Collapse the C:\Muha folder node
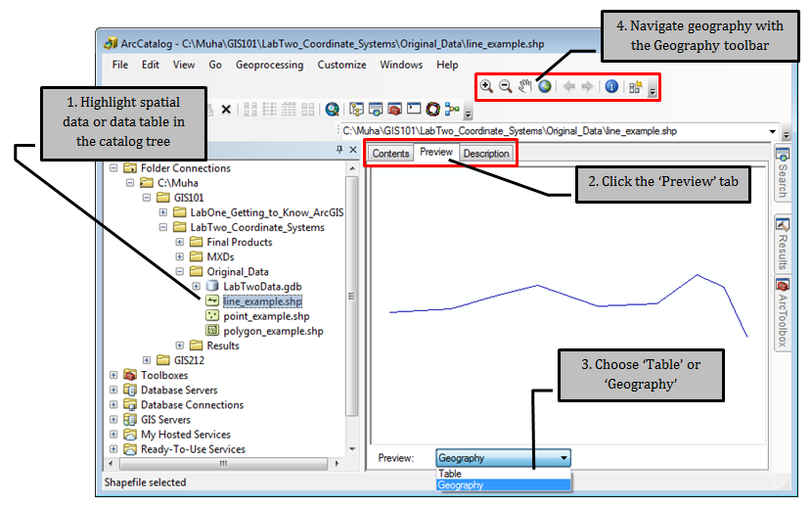This screenshot has width=812, height=508. pyautogui.click(x=130, y=182)
